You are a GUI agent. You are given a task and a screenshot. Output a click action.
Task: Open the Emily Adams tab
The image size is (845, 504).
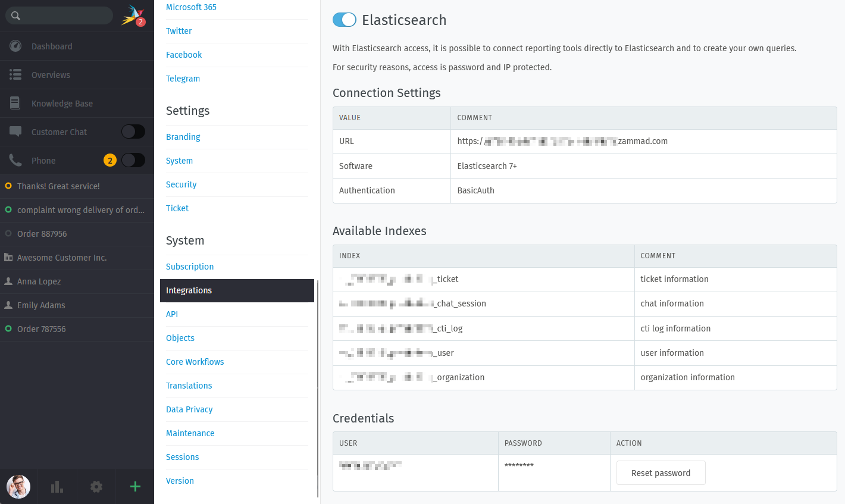[x=77, y=305]
